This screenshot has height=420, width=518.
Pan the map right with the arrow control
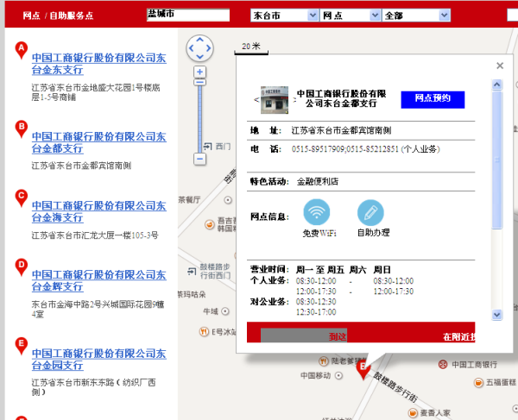tap(208, 48)
